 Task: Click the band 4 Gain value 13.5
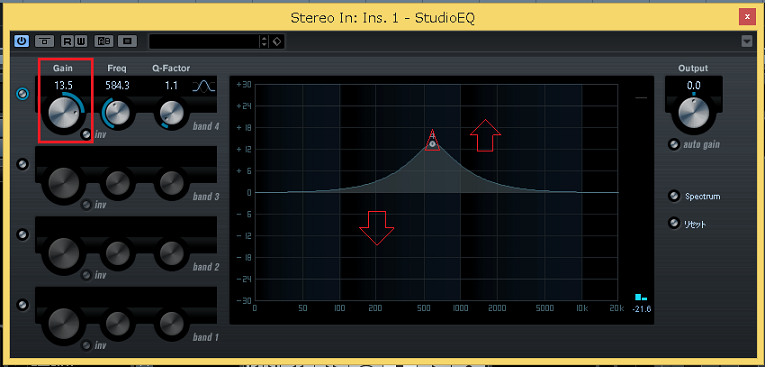tap(63, 85)
